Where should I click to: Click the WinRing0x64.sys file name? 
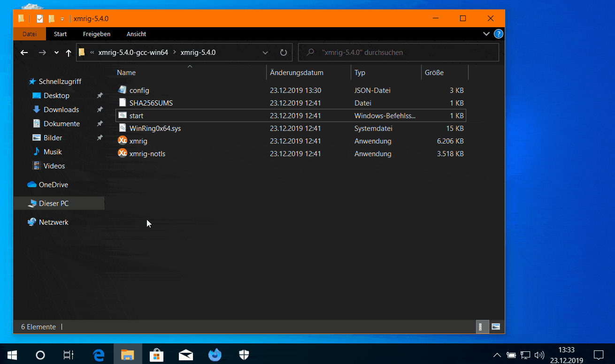click(x=155, y=128)
